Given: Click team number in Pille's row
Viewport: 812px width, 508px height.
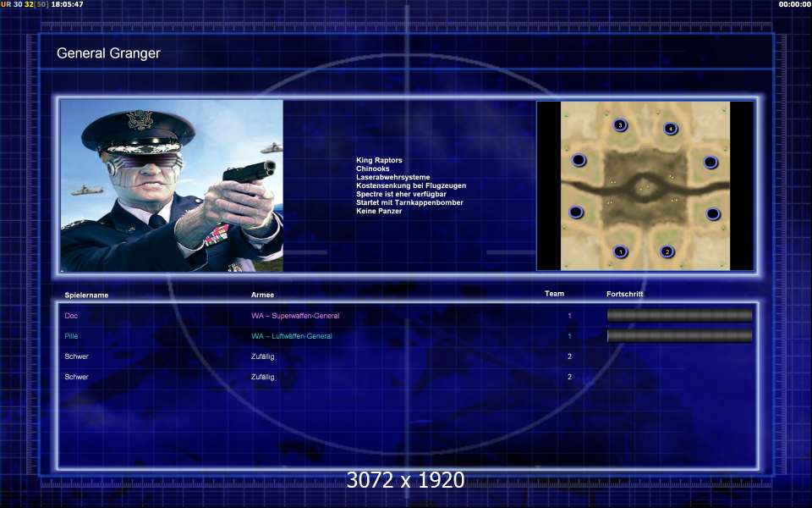Looking at the screenshot, I should [569, 336].
